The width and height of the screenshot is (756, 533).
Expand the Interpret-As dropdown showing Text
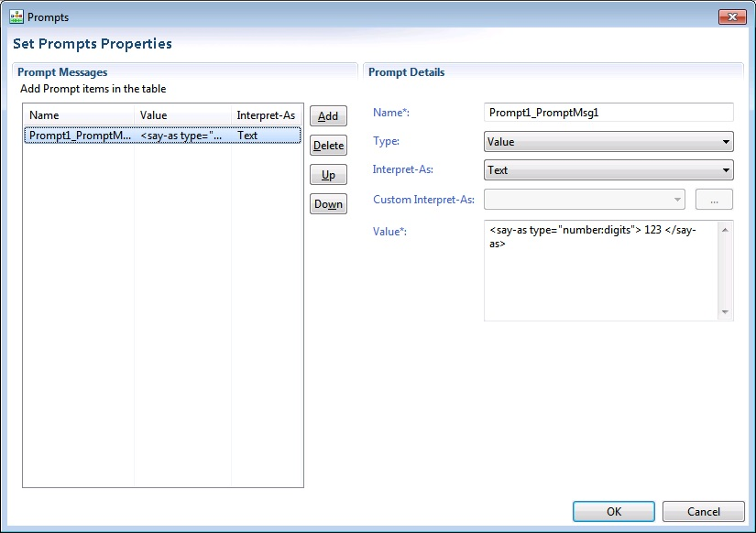[x=608, y=170]
